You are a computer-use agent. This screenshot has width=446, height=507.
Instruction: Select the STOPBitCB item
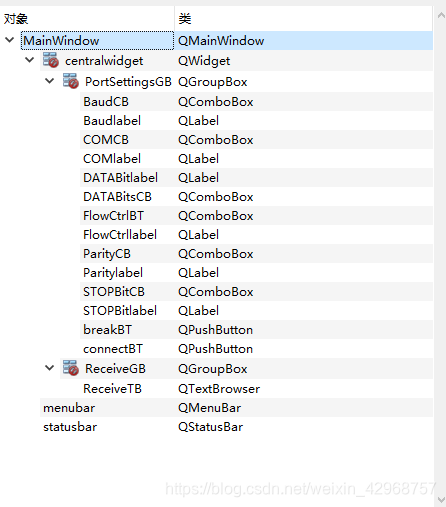(114, 292)
